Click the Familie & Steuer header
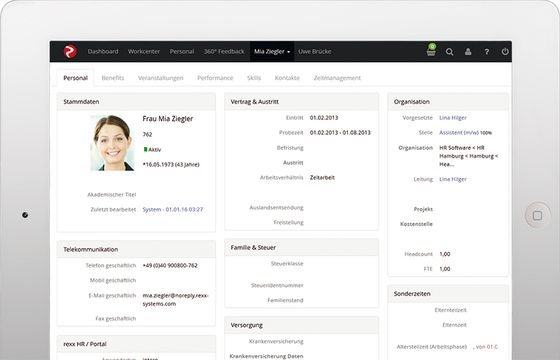This screenshot has height=360, width=560. pos(301,247)
